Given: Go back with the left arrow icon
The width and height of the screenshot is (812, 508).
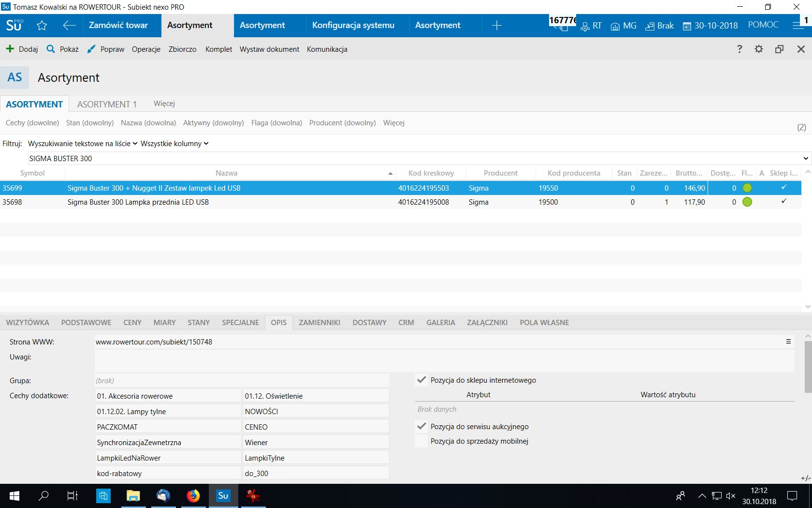Looking at the screenshot, I should coord(69,26).
